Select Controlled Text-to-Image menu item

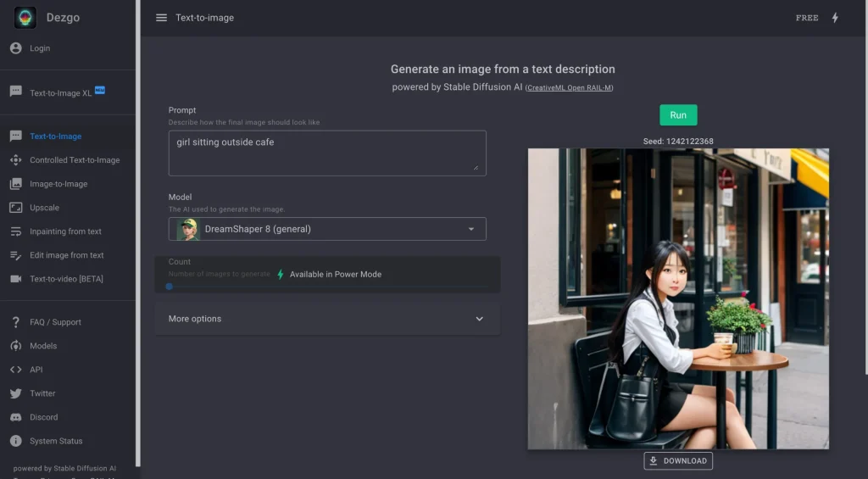pos(75,160)
